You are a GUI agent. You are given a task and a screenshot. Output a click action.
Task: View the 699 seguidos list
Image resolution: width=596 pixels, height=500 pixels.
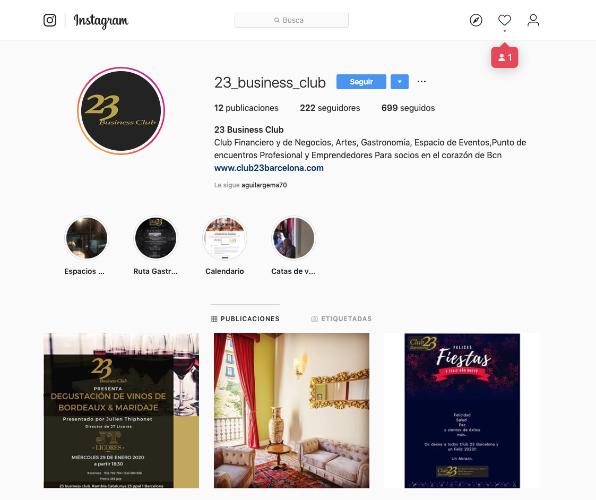tap(408, 108)
